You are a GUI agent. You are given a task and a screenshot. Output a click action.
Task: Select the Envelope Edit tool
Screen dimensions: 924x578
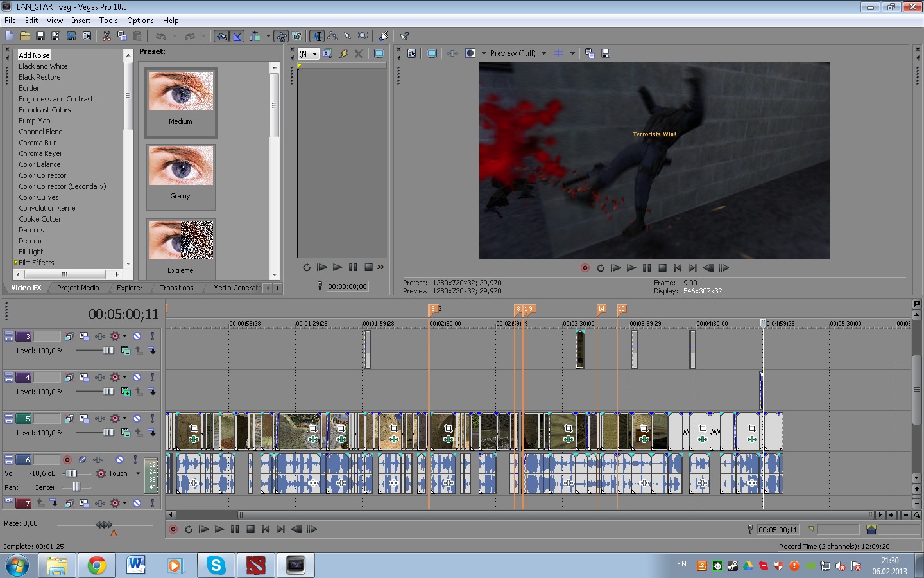click(x=332, y=36)
